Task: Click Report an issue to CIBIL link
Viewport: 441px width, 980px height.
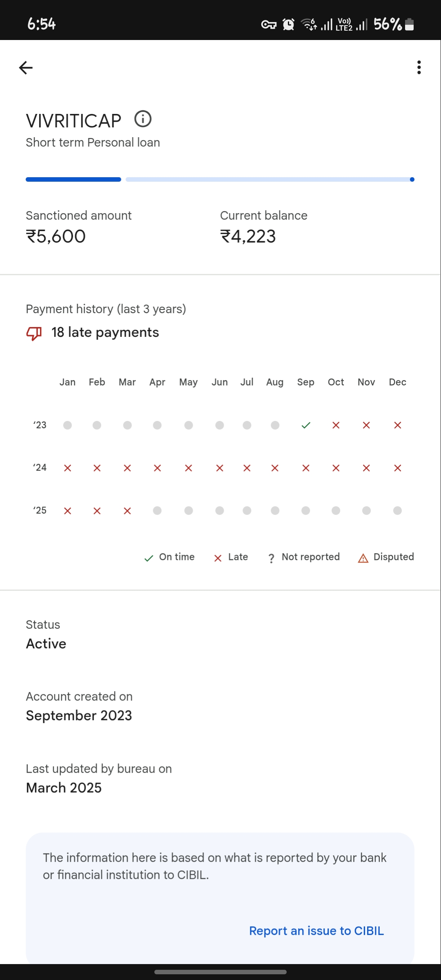Action: pos(316,931)
